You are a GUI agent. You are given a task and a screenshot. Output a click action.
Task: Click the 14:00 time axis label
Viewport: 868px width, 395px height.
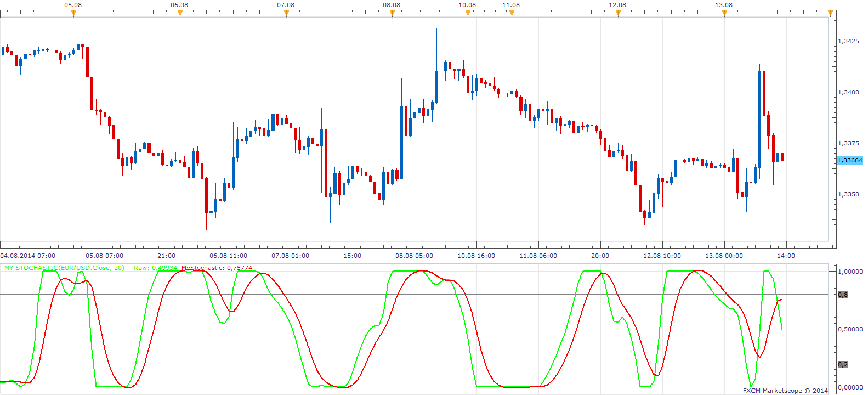(786, 256)
